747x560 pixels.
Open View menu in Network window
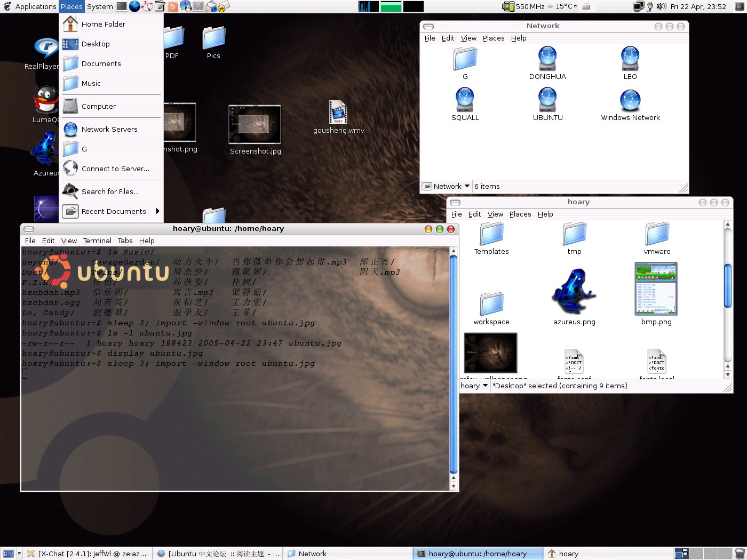tap(468, 38)
